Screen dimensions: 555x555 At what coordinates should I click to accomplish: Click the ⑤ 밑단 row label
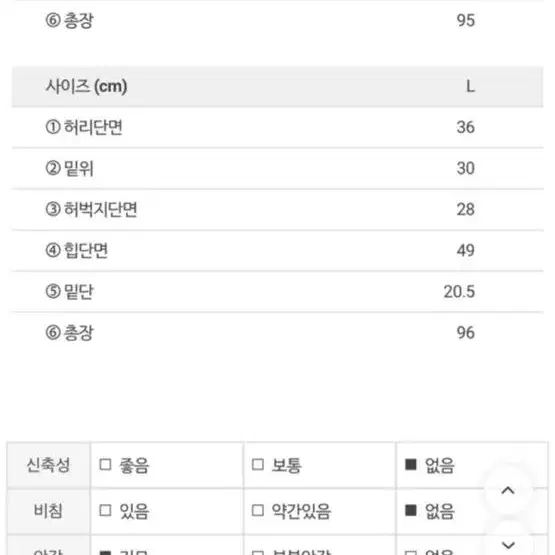point(69,291)
